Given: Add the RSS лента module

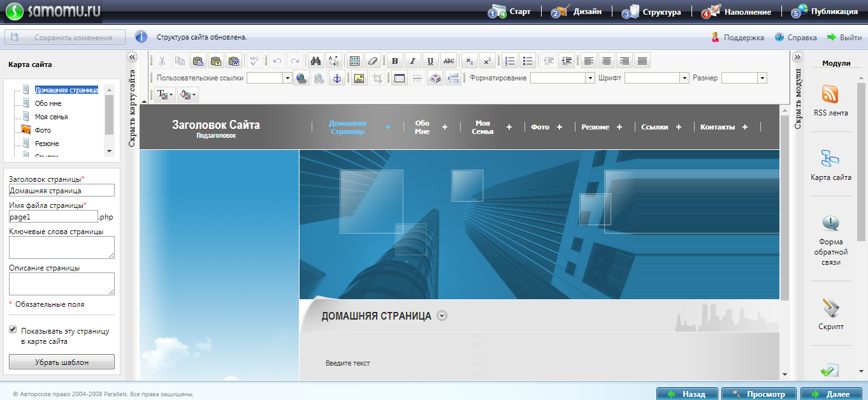Looking at the screenshot, I should point(830,101).
